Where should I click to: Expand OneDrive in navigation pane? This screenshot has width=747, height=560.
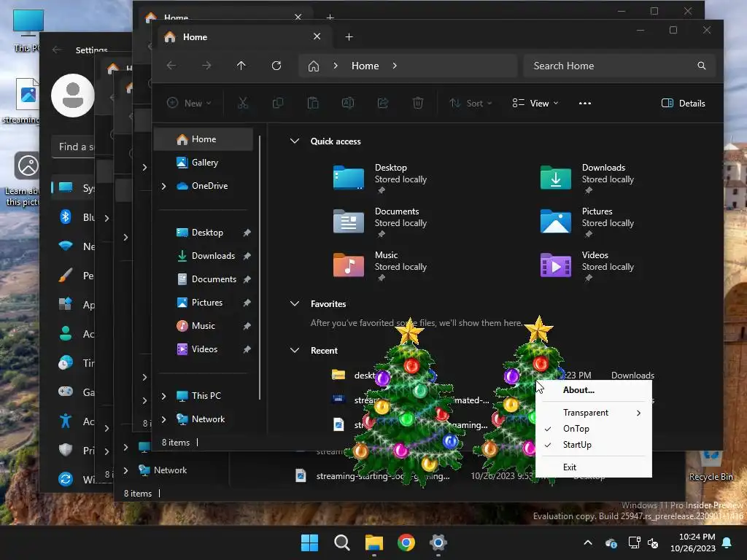coord(163,186)
